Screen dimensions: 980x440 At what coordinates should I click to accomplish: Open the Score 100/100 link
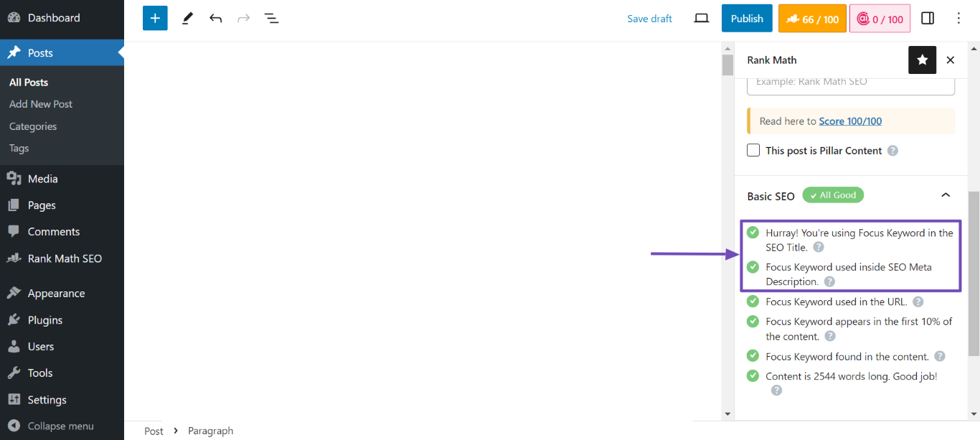(850, 121)
